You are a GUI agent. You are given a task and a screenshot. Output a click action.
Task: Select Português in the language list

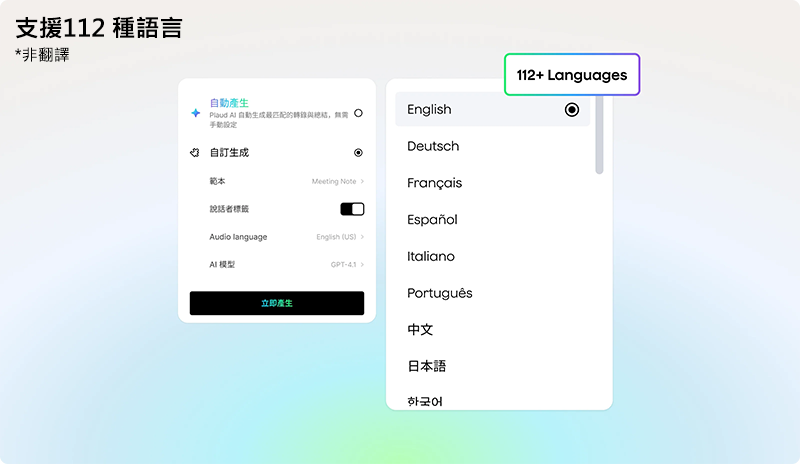tap(440, 293)
